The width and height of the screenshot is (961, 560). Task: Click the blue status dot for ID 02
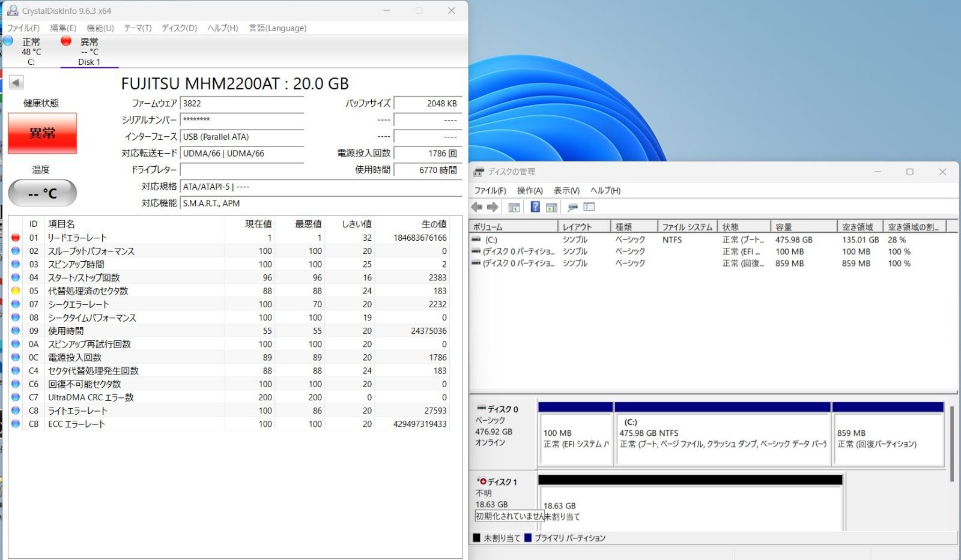click(16, 251)
